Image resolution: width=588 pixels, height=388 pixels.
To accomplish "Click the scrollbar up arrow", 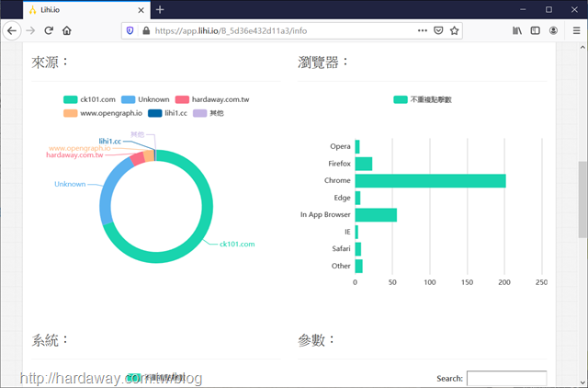I will click(582, 47).
